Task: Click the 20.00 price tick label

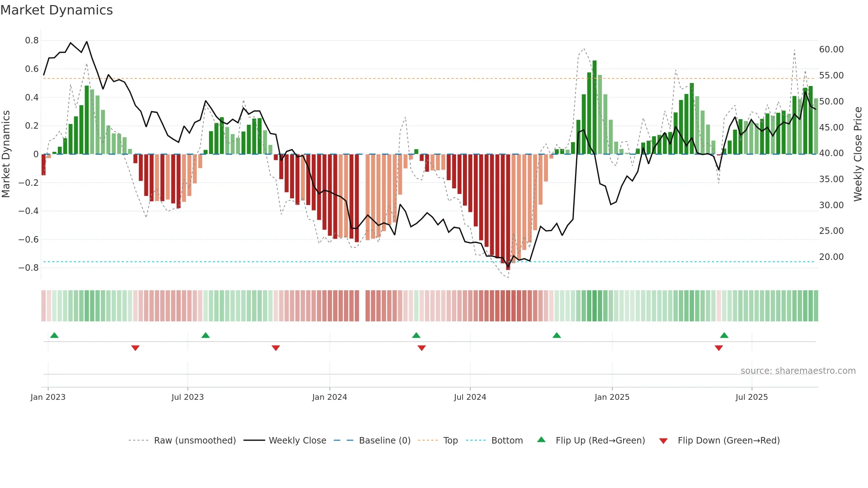Action: (x=831, y=257)
